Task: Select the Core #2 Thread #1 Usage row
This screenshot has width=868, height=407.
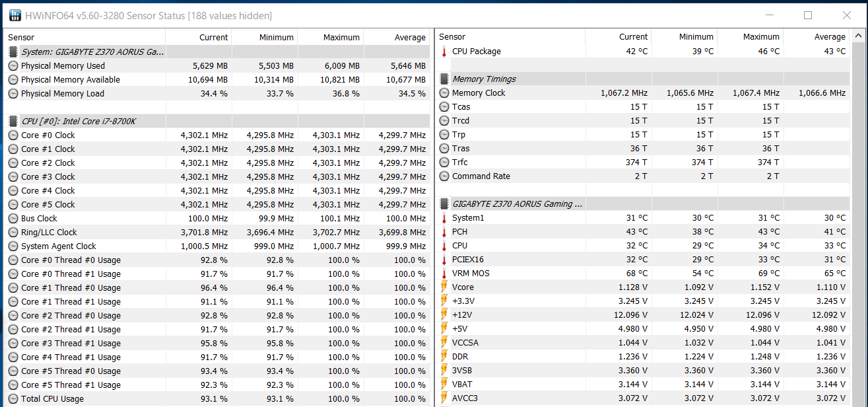Action: click(x=217, y=330)
